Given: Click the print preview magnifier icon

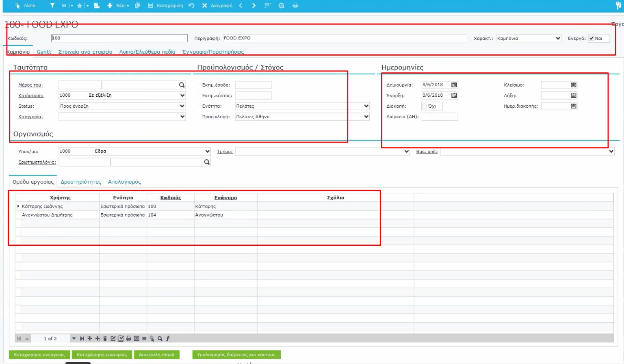Looking at the screenshot, I should point(281,6).
